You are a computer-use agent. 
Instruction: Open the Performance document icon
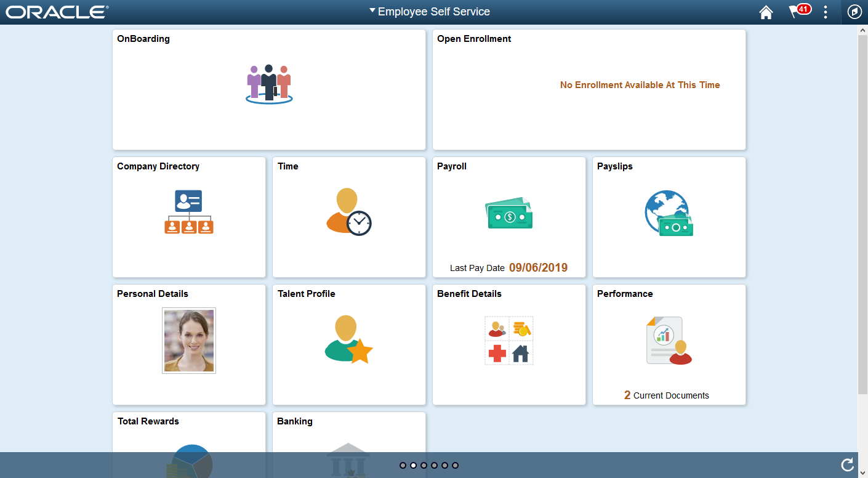(669, 341)
